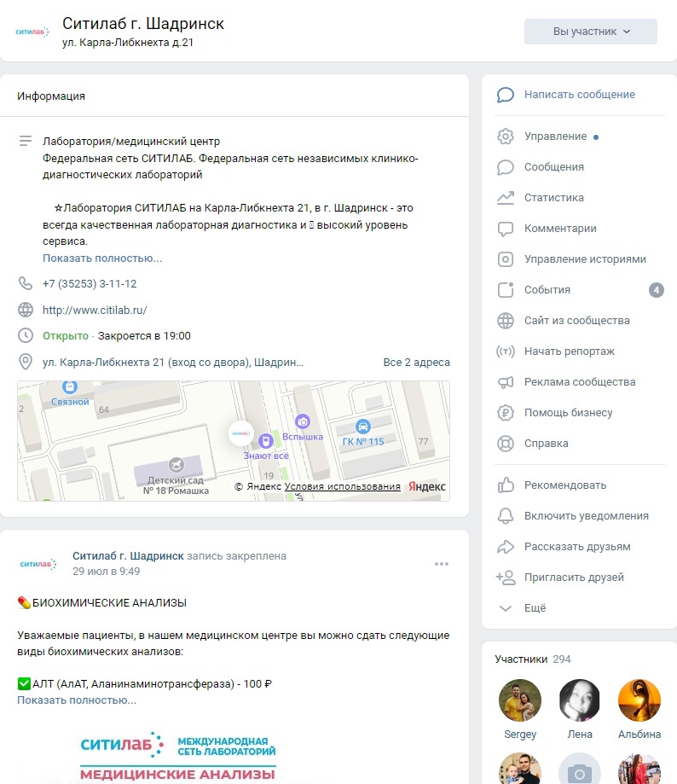Open post date 29 июл в 9:49
This screenshot has width=677, height=784.
pyautogui.click(x=106, y=571)
